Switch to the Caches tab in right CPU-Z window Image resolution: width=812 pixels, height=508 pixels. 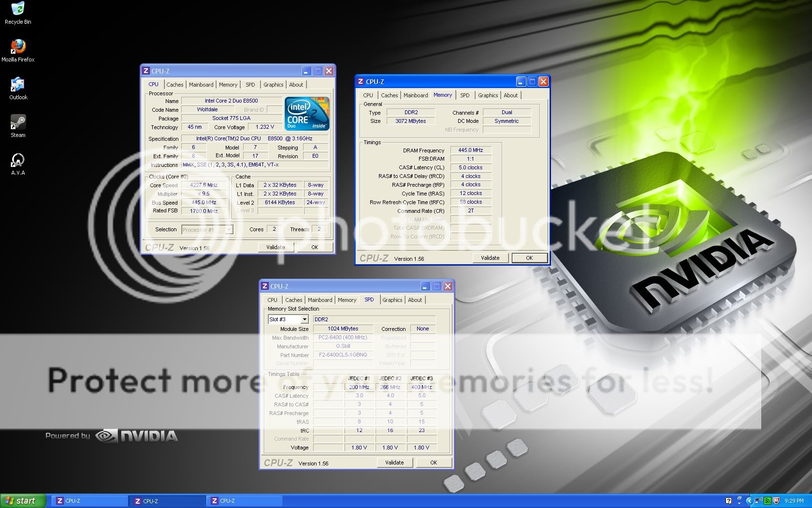tap(389, 95)
